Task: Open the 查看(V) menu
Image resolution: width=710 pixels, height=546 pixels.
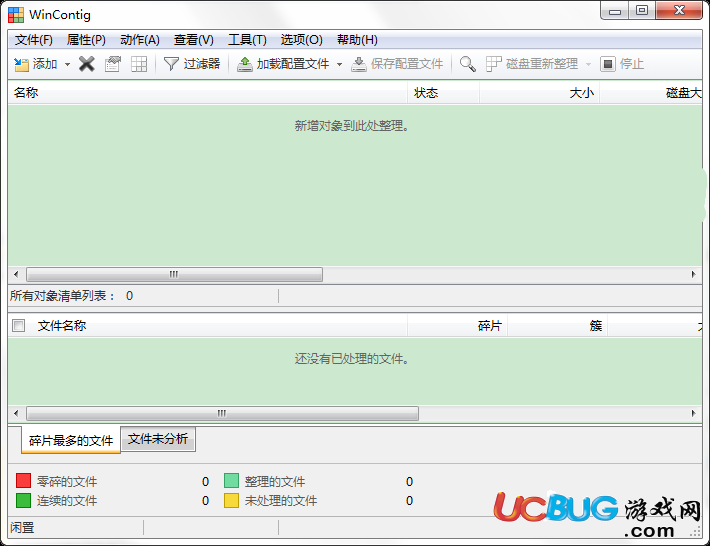Action: 193,40
